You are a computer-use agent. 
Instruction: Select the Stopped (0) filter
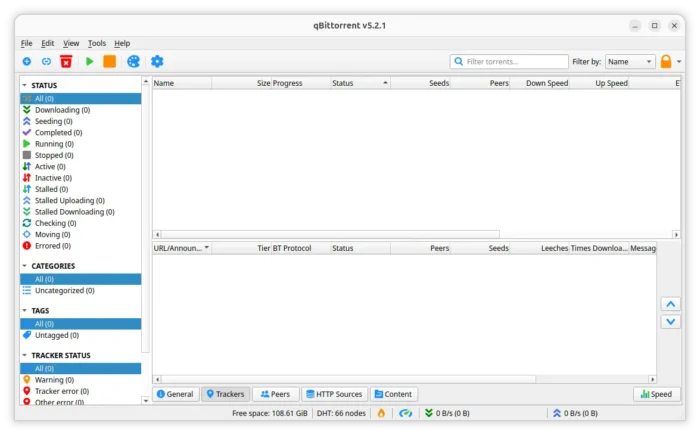coord(81,155)
